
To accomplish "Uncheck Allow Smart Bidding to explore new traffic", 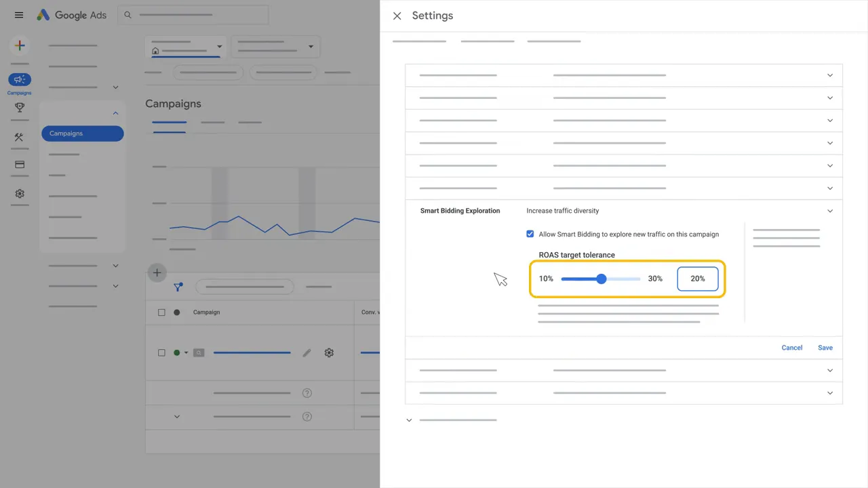I will pyautogui.click(x=530, y=234).
